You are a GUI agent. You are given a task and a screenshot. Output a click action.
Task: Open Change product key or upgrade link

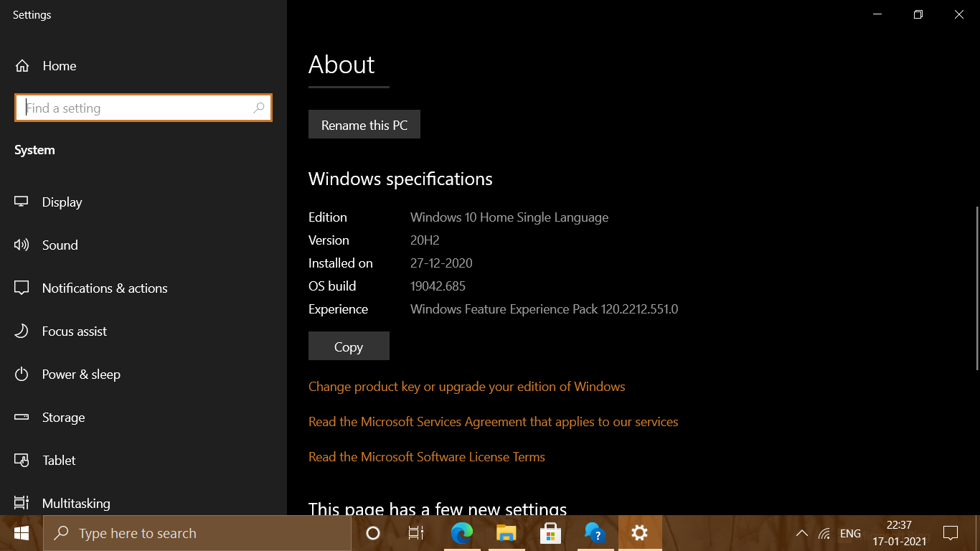click(x=467, y=387)
